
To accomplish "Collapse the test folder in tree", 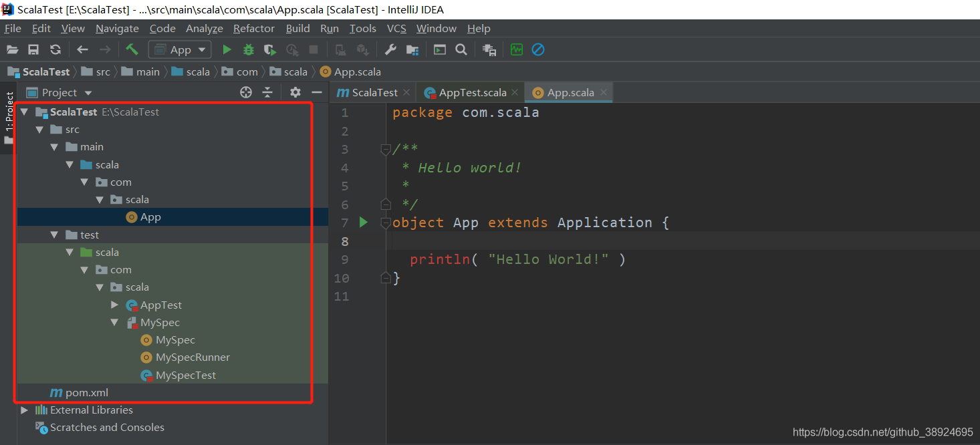I will [x=55, y=235].
